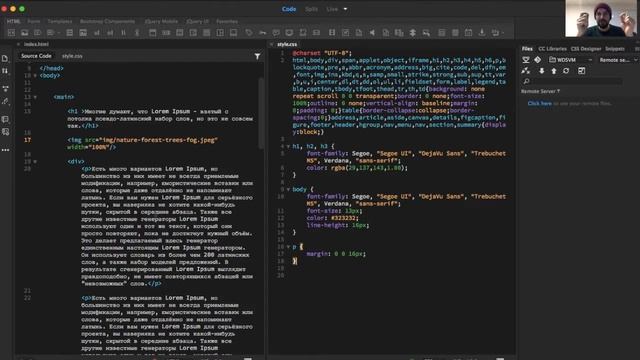Click the Open Documents sidebar icon

[5, 58]
